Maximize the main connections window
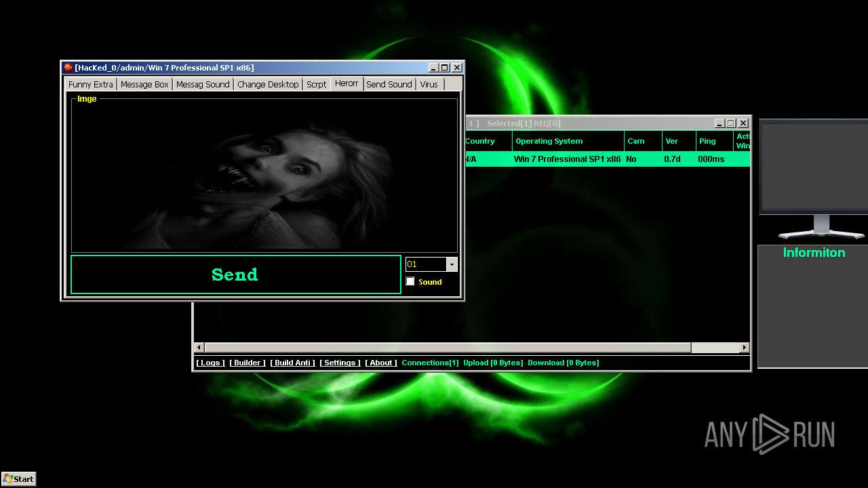The width and height of the screenshot is (868, 488). (x=731, y=123)
